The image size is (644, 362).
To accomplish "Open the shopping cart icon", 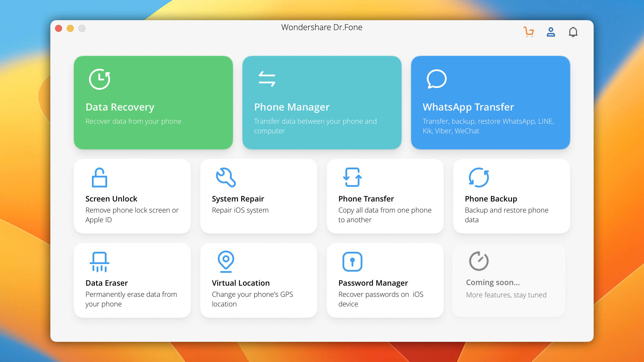I will (529, 32).
